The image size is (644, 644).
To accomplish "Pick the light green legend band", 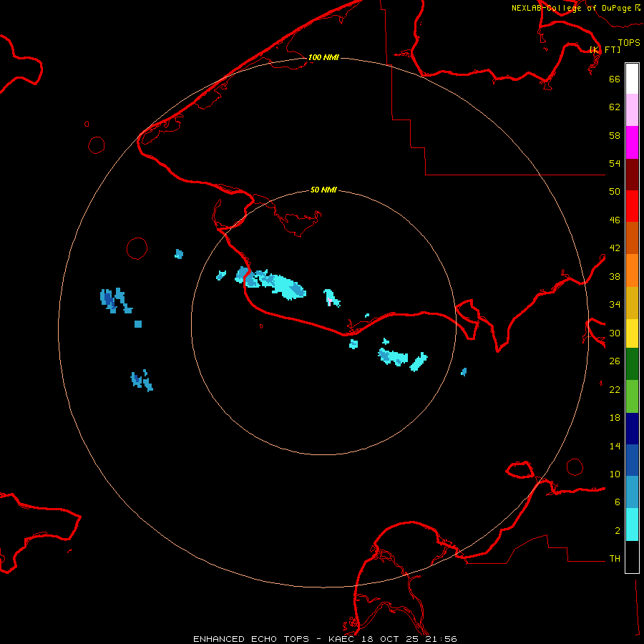I will coord(632,396).
